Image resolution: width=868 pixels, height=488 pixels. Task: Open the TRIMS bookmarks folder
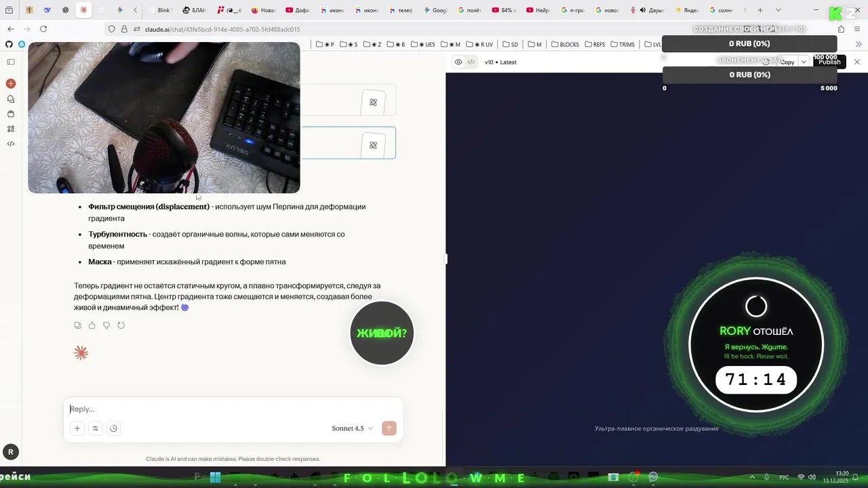point(623,44)
